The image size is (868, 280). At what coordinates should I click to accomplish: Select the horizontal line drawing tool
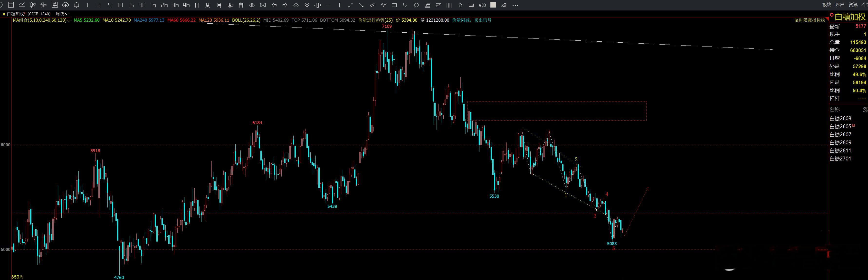[x=329, y=5]
